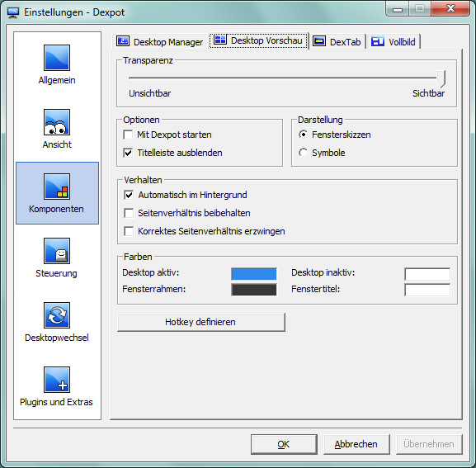Switch to the Desktop Manager tab
The width and height of the screenshot is (476, 468).
(x=160, y=41)
